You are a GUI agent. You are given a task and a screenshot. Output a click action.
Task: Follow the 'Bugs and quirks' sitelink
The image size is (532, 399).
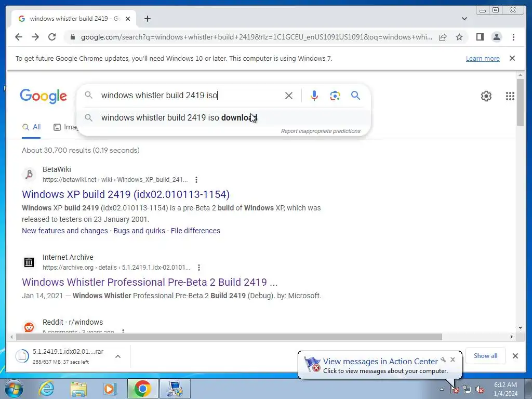[139, 231]
